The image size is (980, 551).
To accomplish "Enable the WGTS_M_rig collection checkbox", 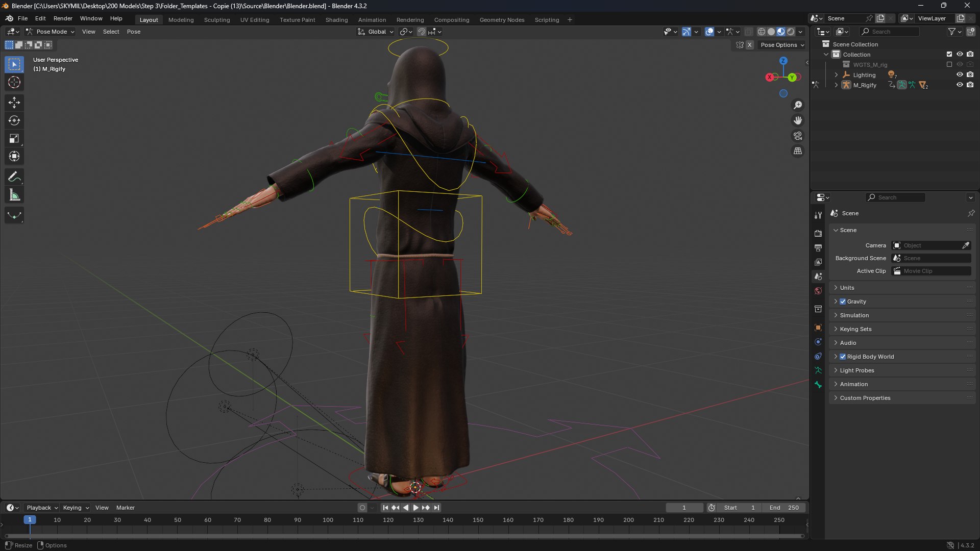I will pyautogui.click(x=949, y=64).
